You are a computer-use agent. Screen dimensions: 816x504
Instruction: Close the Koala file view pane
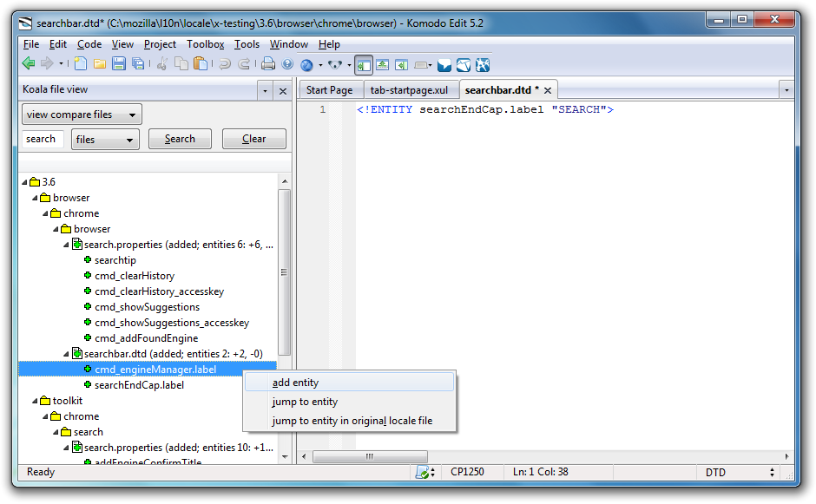283,91
